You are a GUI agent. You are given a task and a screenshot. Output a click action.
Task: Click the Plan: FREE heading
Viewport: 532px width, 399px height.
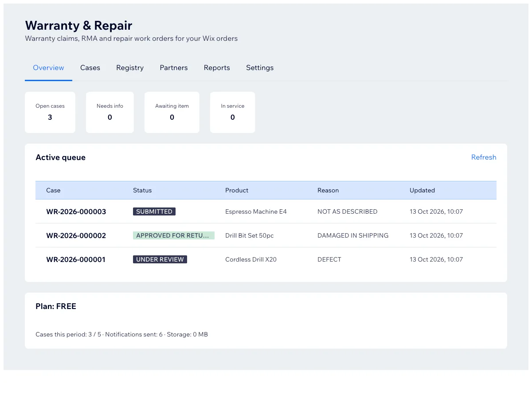56,306
